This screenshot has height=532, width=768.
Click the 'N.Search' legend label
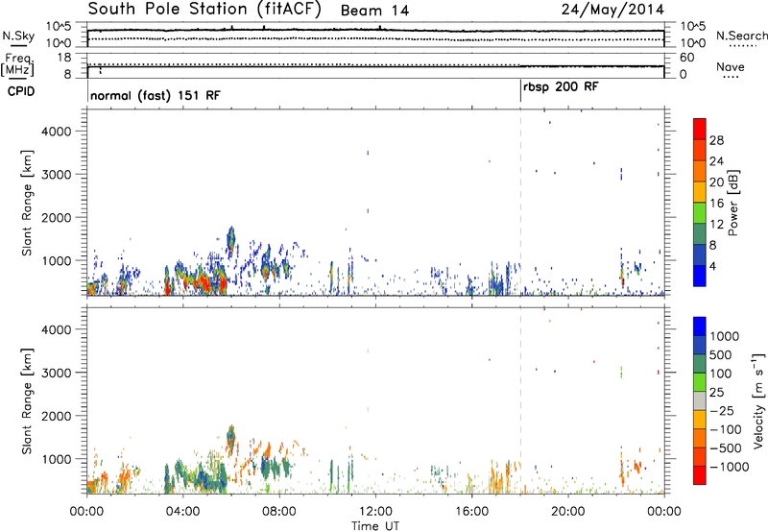coord(741,36)
